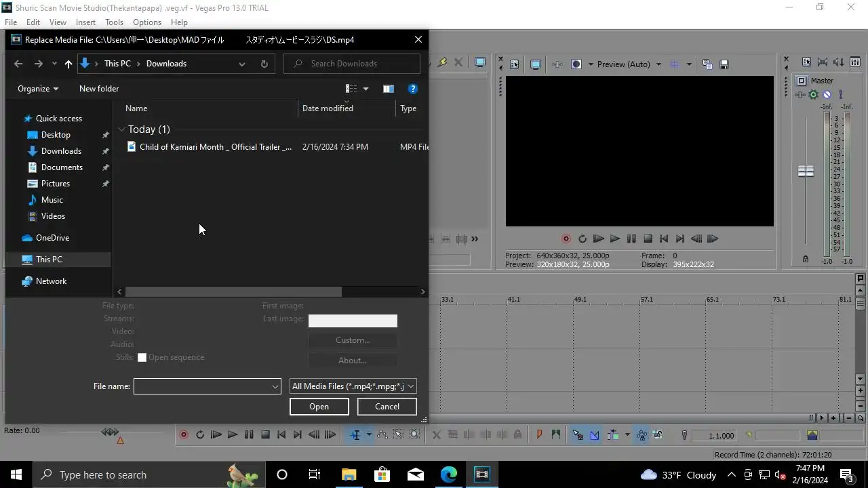Click the Split Screen View icon
Image resolution: width=868 pixels, height=488 pixels.
pos(576,64)
